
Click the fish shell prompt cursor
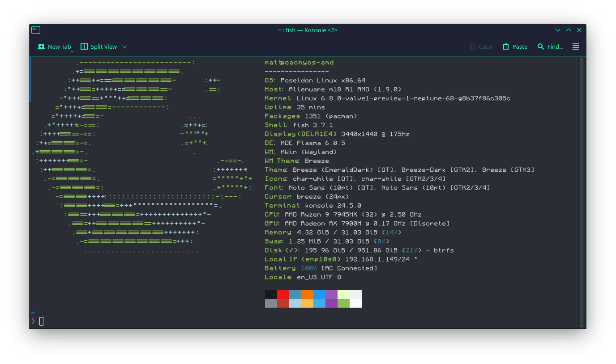point(42,321)
